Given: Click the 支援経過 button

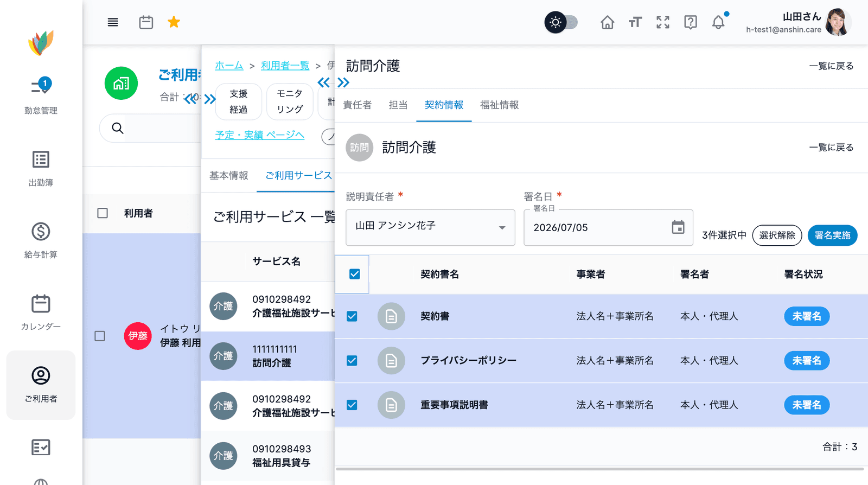Looking at the screenshot, I should pos(239,101).
